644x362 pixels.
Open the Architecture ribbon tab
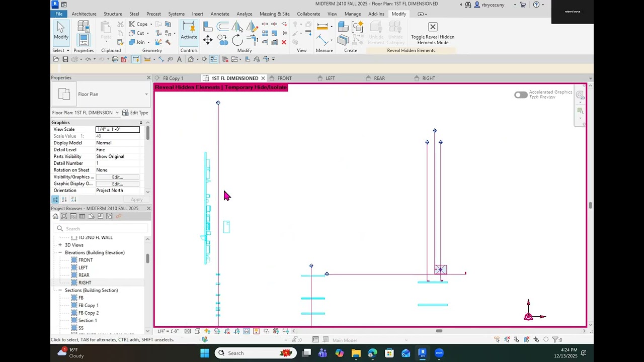coord(84,14)
